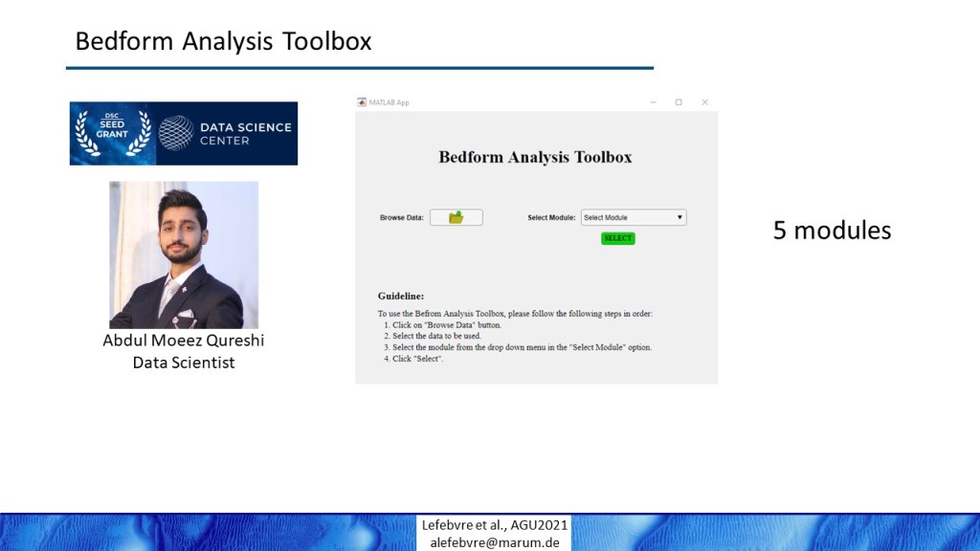Select the portrait photo of Abdul Moeez Qureshi
Screen dimensions: 980x551
tap(184, 255)
